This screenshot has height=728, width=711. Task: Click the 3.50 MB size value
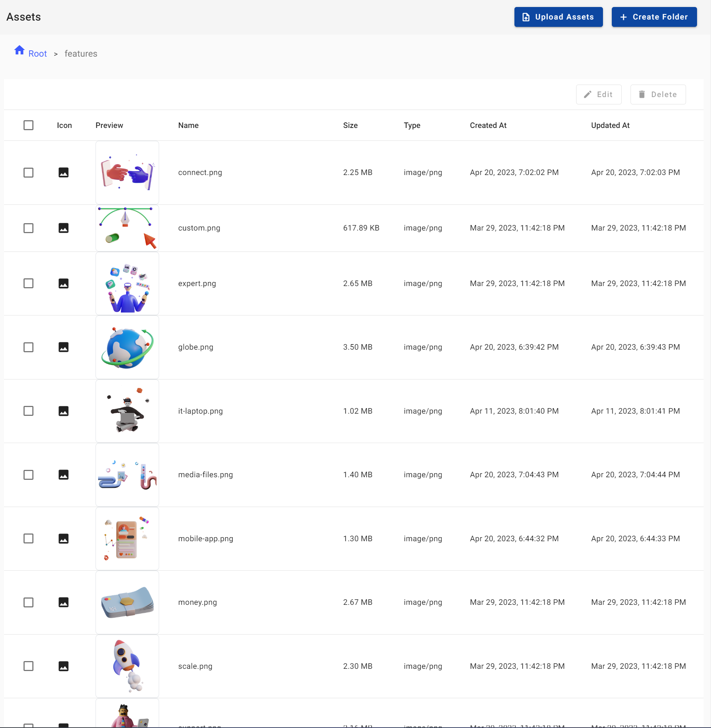(x=358, y=347)
